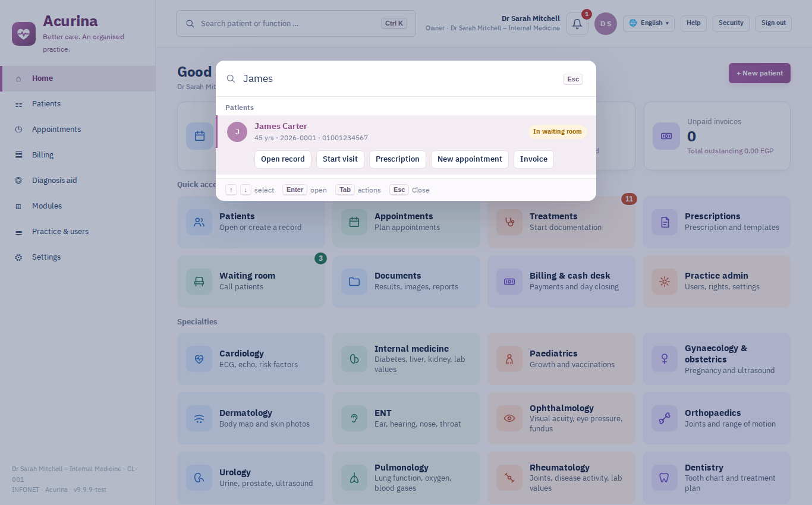Open Appointments in the sidebar
The image size is (812, 505).
pyautogui.click(x=77, y=130)
